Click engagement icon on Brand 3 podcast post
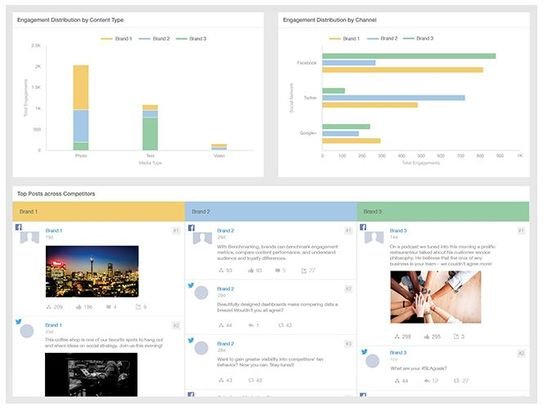Screen dimensions: 543x411 click(x=397, y=336)
